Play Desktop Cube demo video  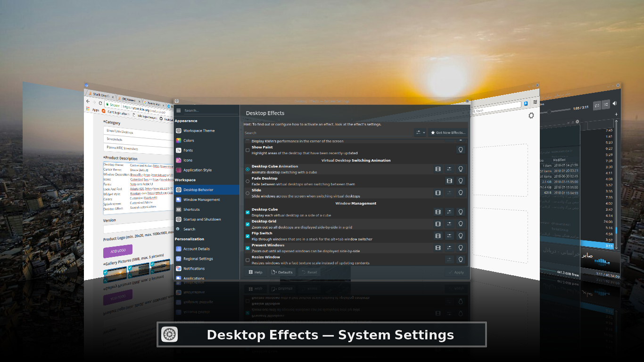click(438, 212)
